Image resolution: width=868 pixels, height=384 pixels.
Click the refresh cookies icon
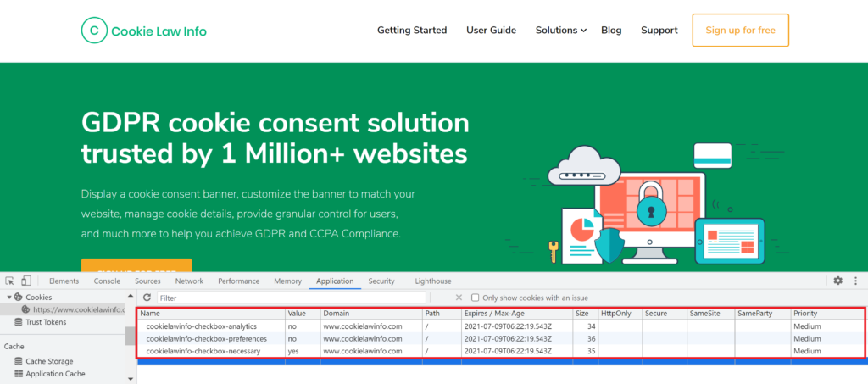(x=147, y=298)
